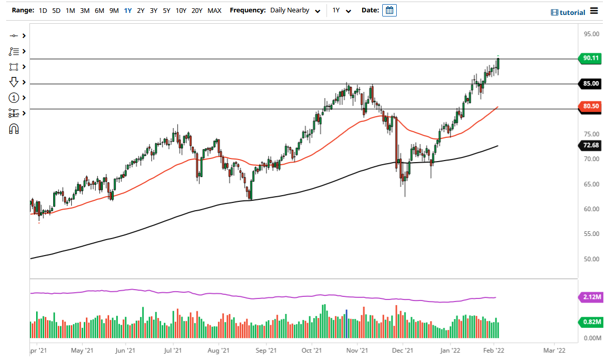The width and height of the screenshot is (607, 364).
Task: Expand the measurement tool options
Action: coord(24,114)
